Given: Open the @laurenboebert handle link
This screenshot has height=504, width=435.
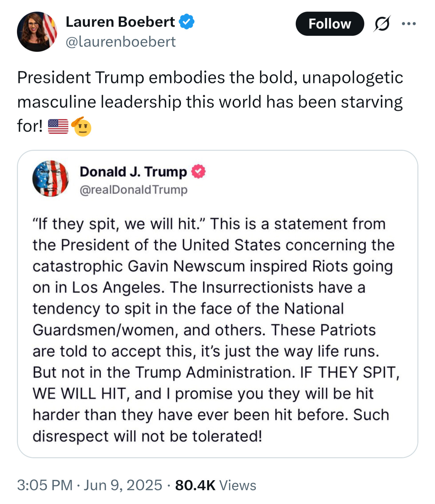Looking at the screenshot, I should click(121, 42).
